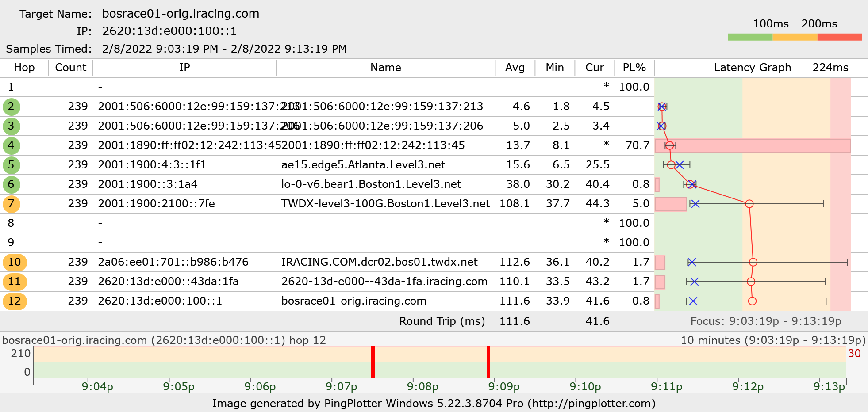Click the 9:12p label on the timeline

[748, 387]
